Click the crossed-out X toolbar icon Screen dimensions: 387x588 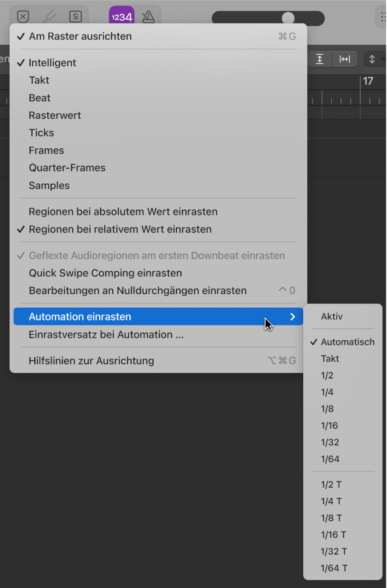(x=23, y=16)
